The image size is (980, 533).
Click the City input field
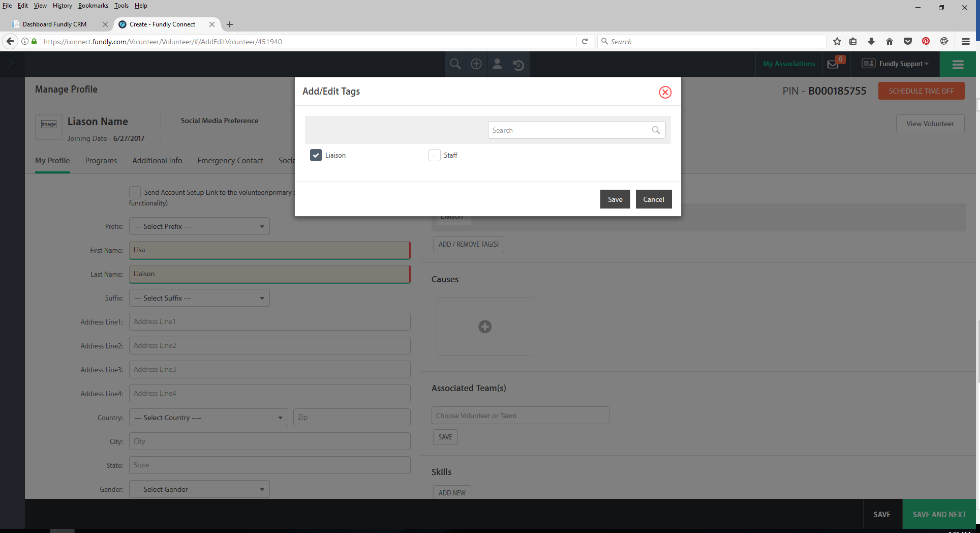click(269, 441)
